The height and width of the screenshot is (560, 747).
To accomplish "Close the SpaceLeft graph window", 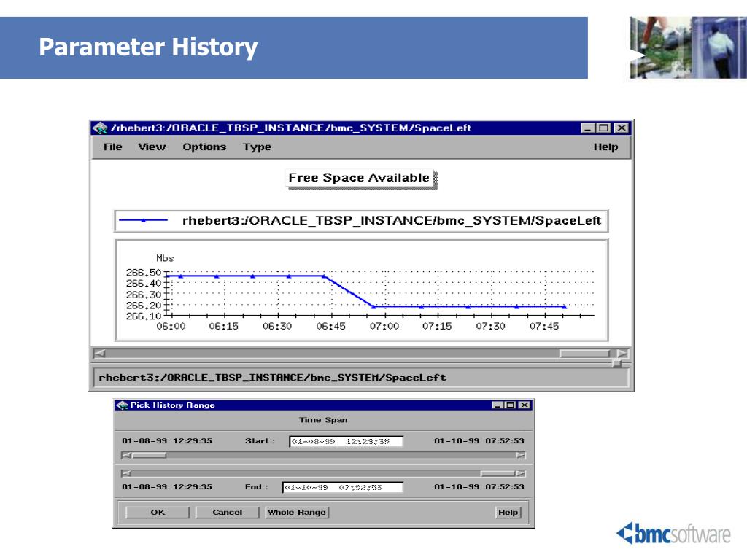I will point(622,128).
